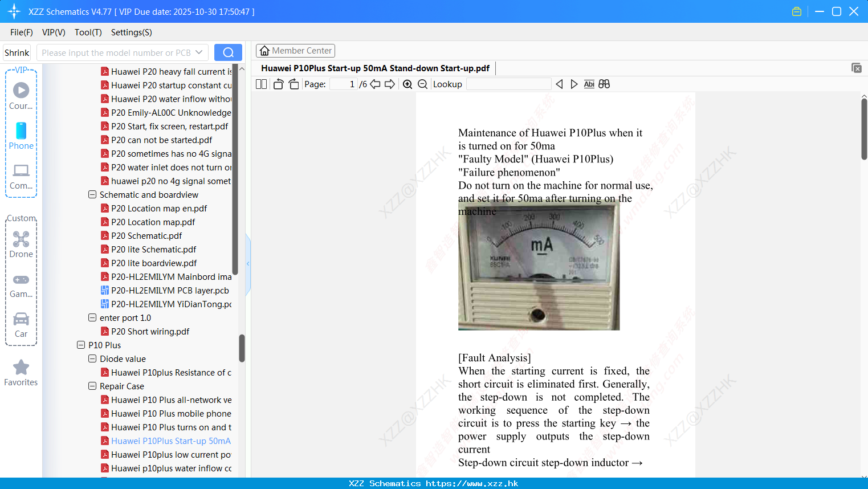Collapse P10 Plus folder
Viewport: 868px width, 489px height.
[81, 345]
